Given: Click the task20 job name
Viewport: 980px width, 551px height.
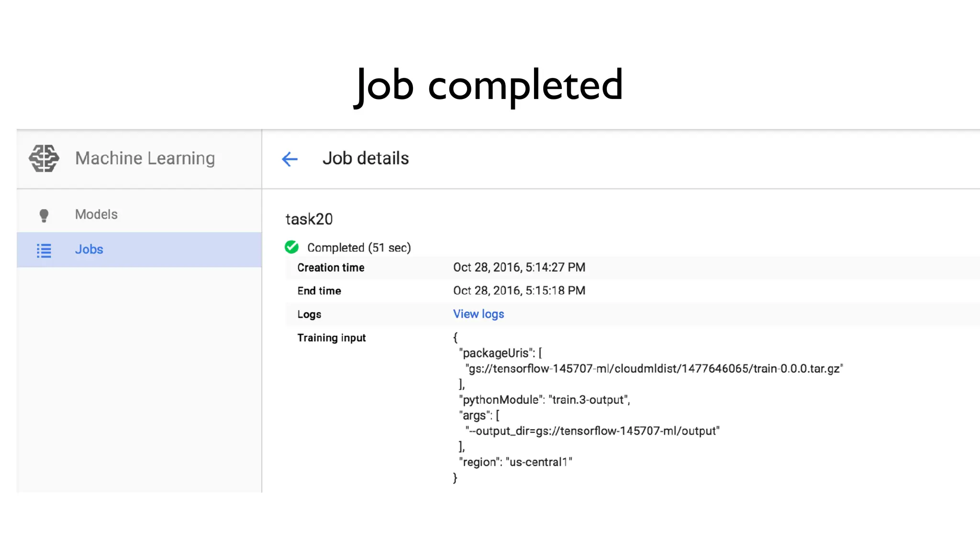Looking at the screenshot, I should tap(309, 219).
